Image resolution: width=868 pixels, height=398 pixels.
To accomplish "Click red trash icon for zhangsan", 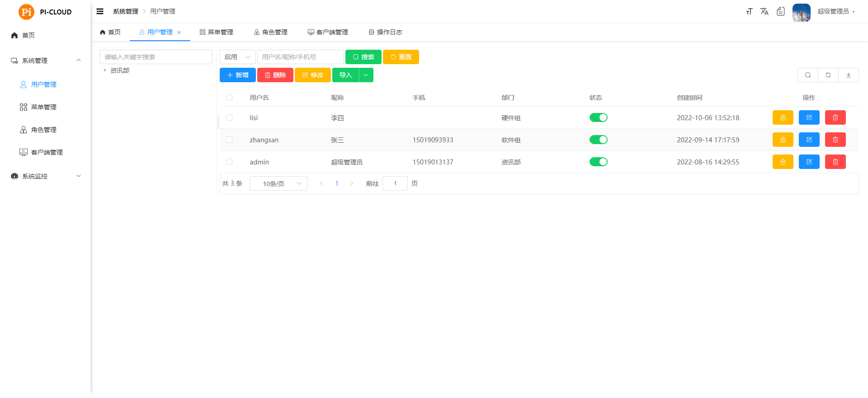I will click(835, 140).
